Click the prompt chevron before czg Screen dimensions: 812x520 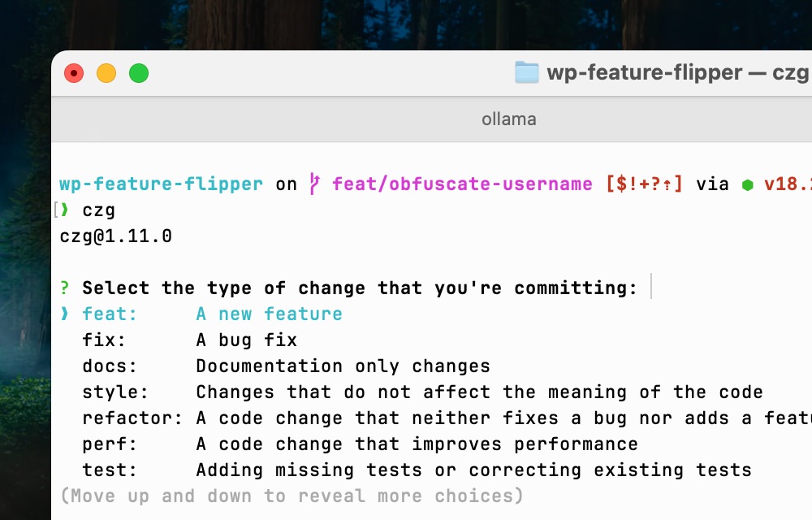[66, 210]
